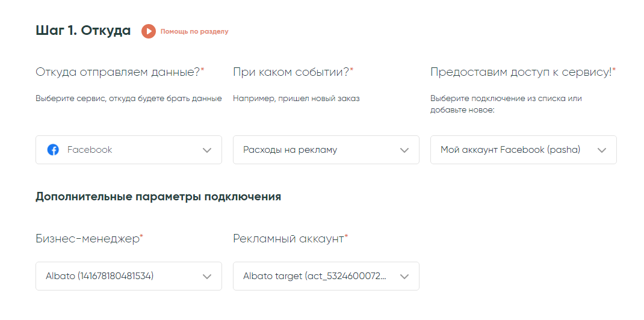
Task: Click the orange play help icon
Action: [149, 31]
